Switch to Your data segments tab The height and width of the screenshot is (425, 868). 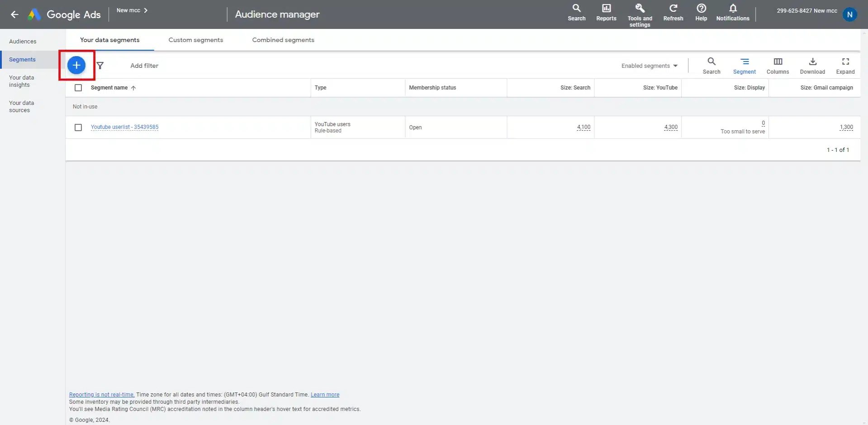(110, 40)
